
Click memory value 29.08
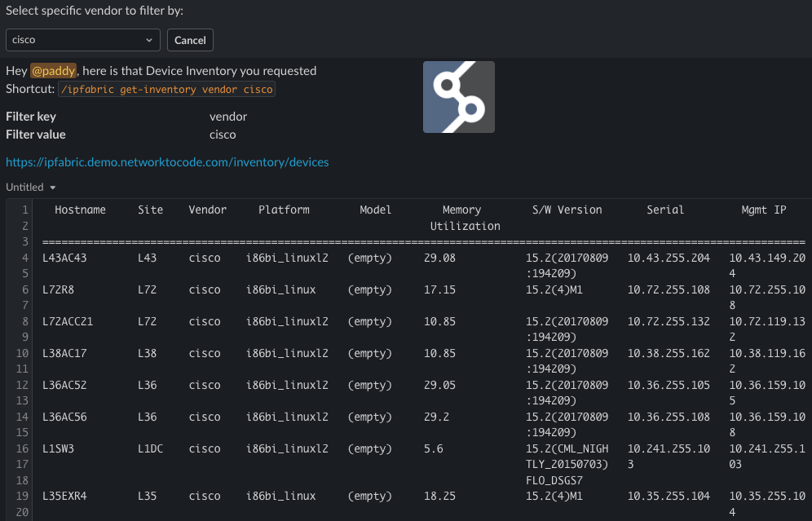point(439,258)
